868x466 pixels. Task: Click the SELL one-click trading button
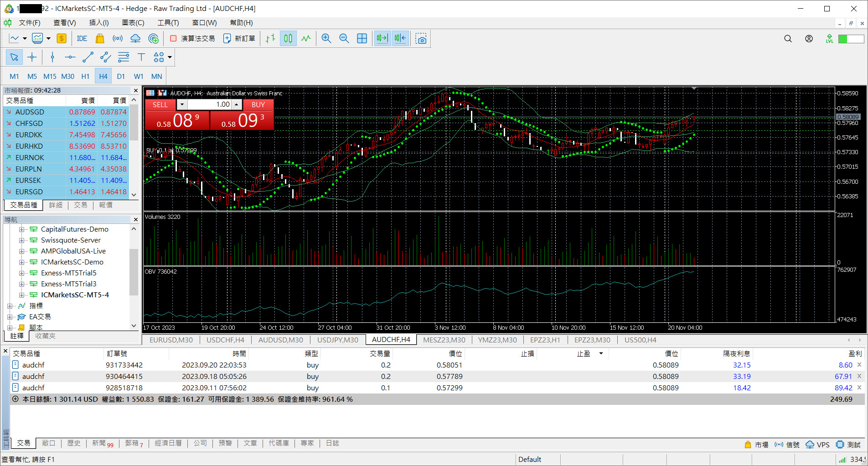[x=160, y=104]
